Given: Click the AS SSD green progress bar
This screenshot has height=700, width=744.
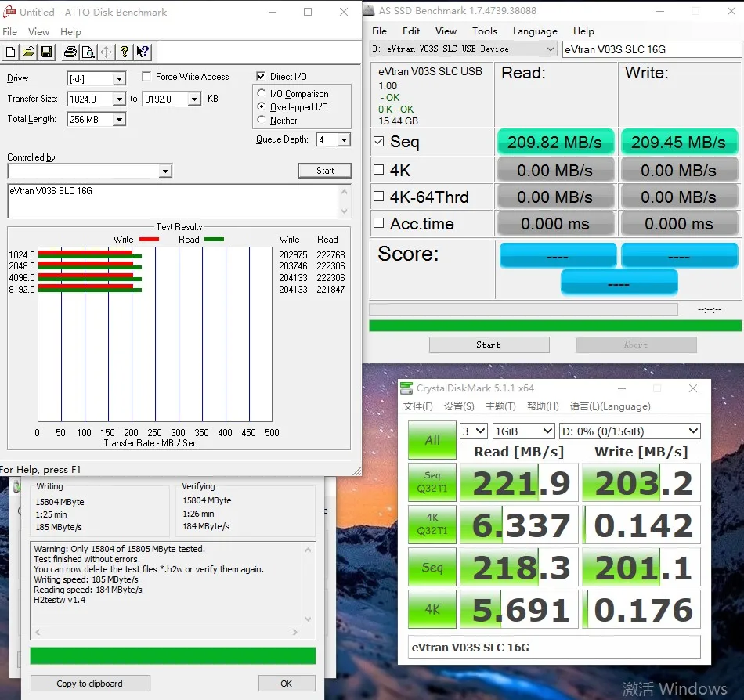Looking at the screenshot, I should pos(555,326).
